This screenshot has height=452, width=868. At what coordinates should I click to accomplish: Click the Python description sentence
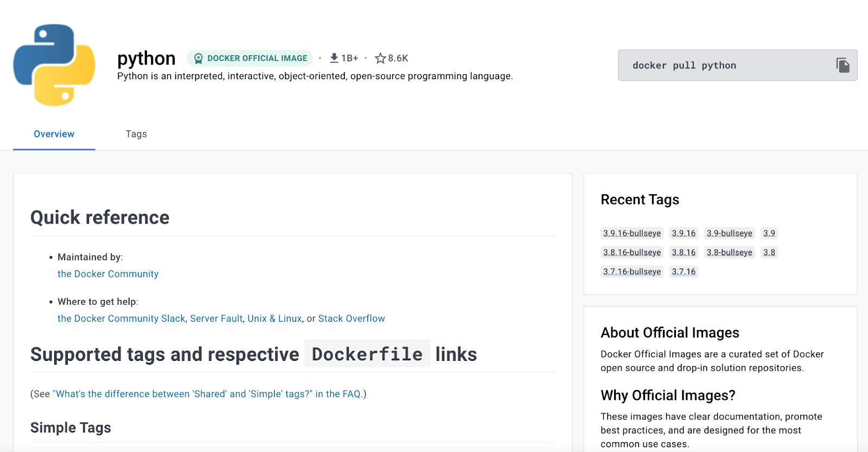[x=315, y=76]
